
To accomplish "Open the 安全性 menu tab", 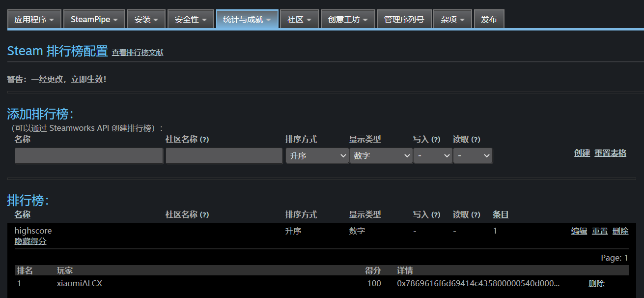I will pos(191,20).
